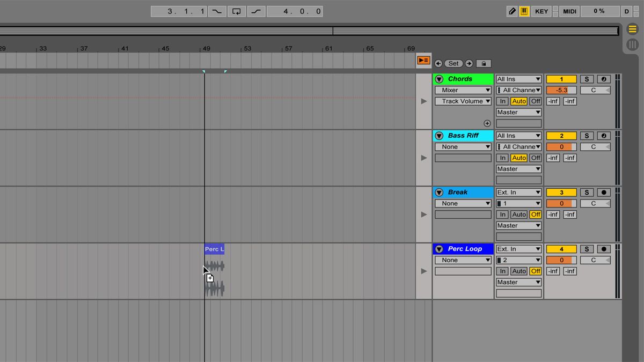Toggle the Computer MIDI Keyboard icon

(x=524, y=11)
